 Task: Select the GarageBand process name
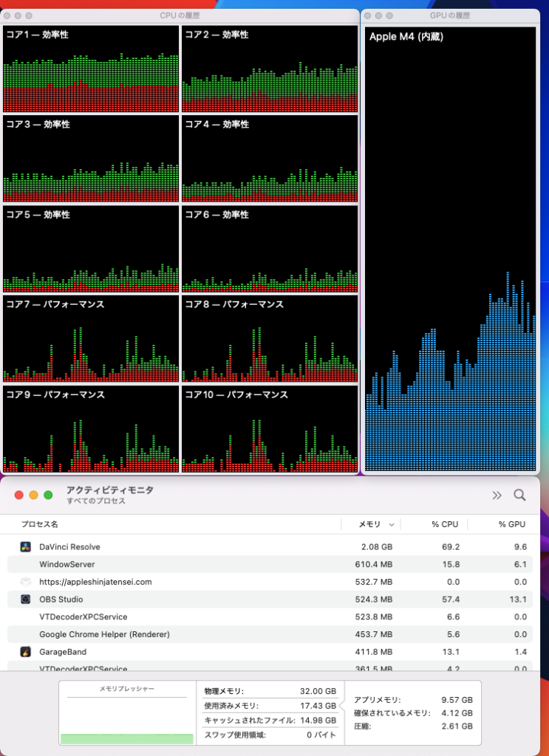tap(63, 652)
